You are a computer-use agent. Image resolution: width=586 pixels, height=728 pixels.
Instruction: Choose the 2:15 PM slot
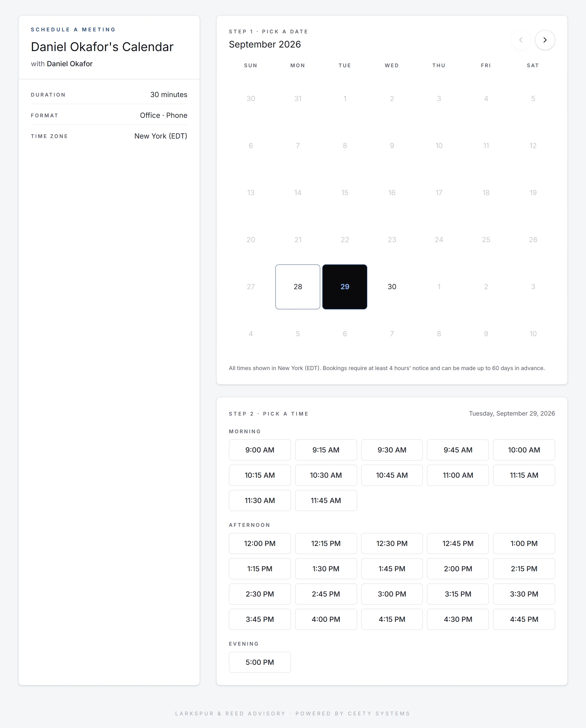coord(524,569)
